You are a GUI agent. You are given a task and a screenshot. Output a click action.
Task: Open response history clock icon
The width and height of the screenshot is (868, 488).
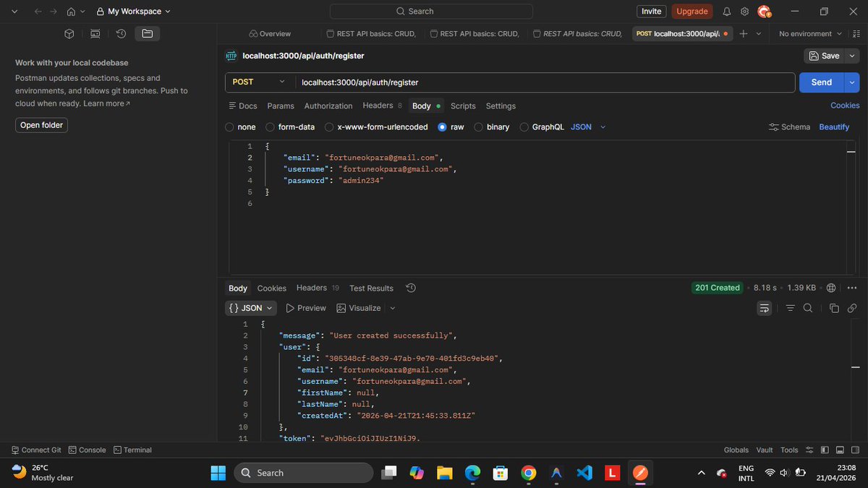411,288
